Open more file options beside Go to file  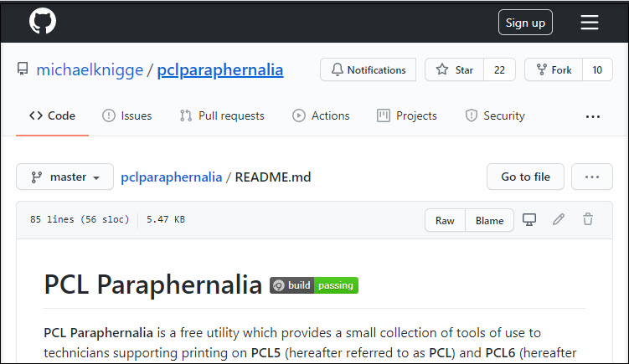pyautogui.click(x=592, y=177)
